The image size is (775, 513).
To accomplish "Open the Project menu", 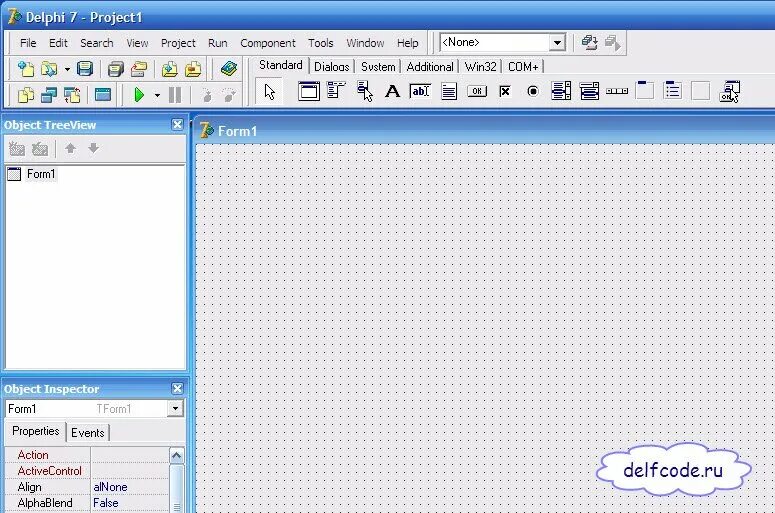I will (178, 43).
